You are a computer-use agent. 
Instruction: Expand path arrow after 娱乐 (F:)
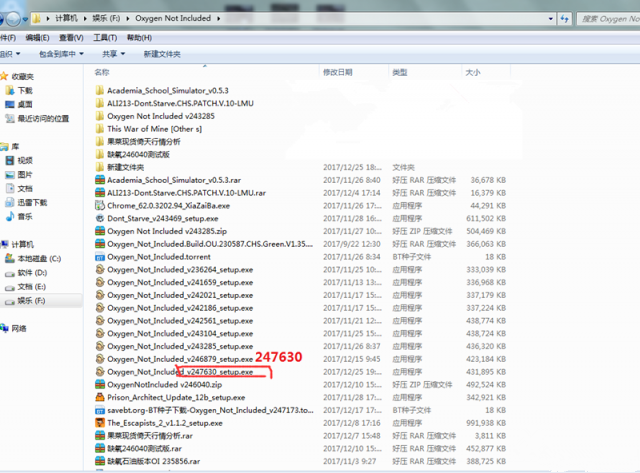pos(128,18)
